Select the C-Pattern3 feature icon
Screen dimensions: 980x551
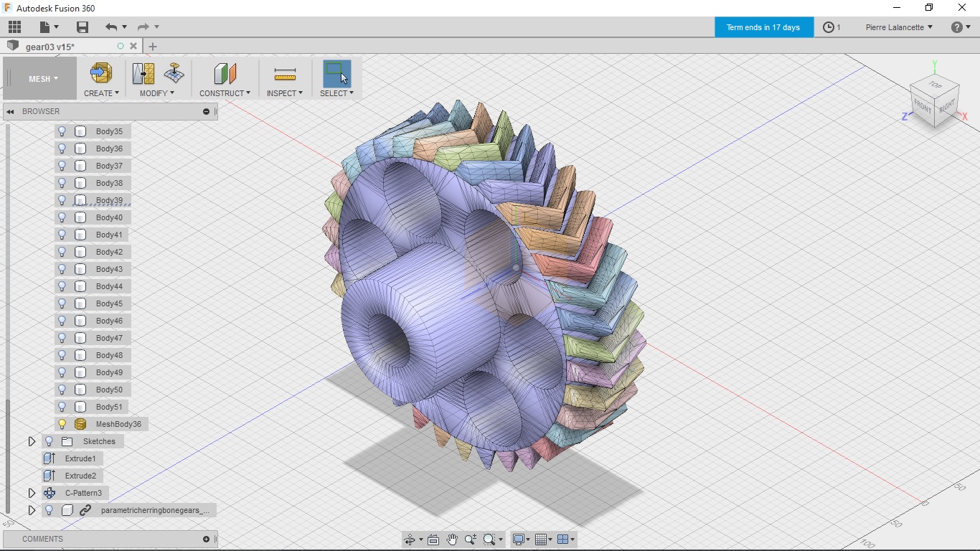[49, 493]
